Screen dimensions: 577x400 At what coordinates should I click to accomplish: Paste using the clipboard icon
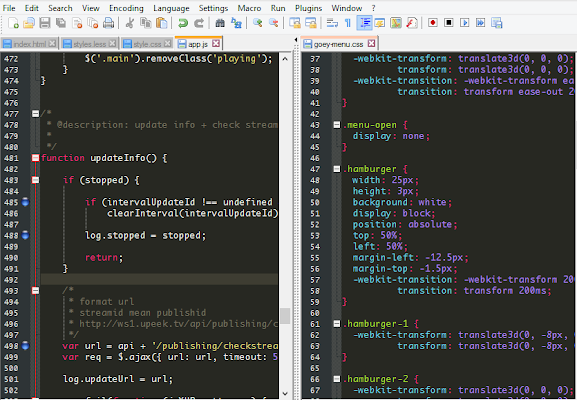click(x=162, y=23)
